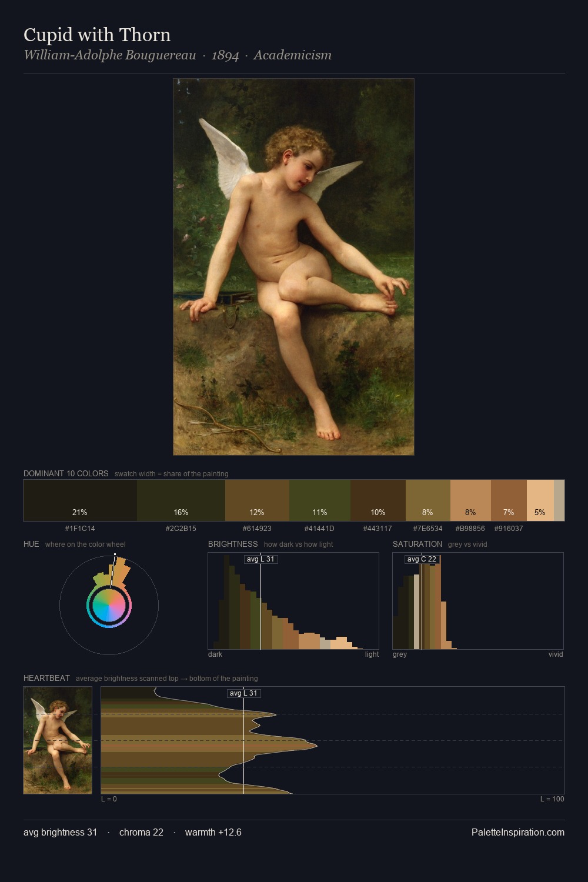Click the 10% dark brown swatch #443117
588x882 pixels.
point(378,500)
